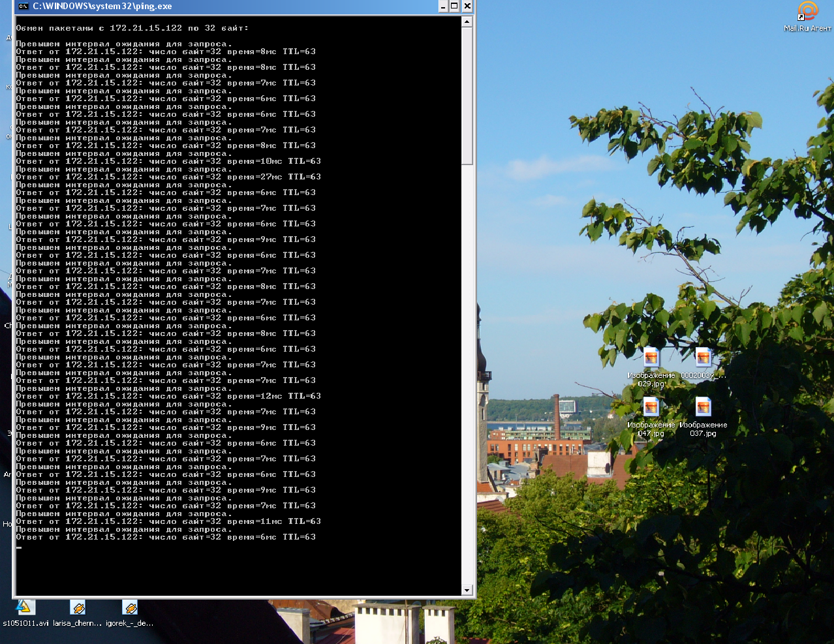Screen dimensions: 834x644
Task: Click the "Обмен пакетами с 172.21.15.122" header line
Action: point(132,28)
